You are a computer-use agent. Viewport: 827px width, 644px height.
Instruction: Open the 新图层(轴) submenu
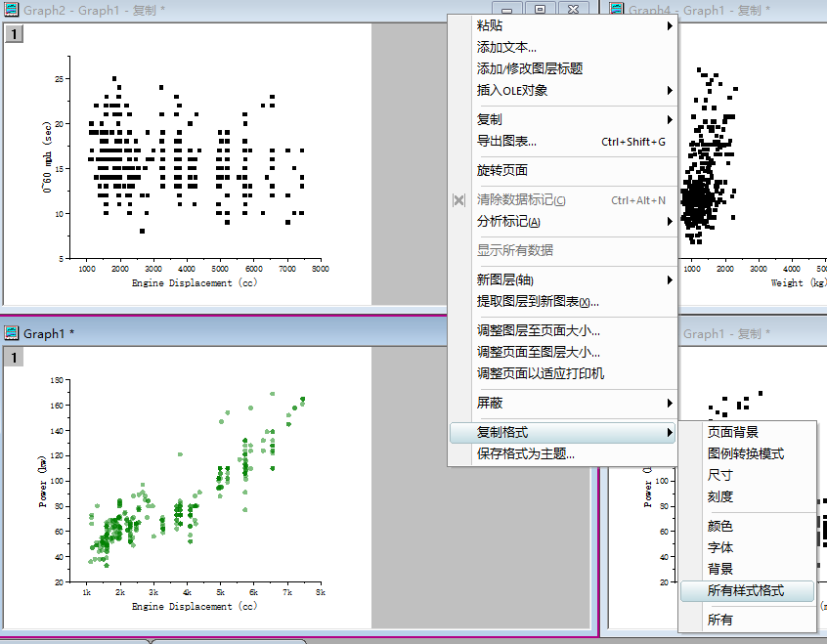[x=670, y=280]
